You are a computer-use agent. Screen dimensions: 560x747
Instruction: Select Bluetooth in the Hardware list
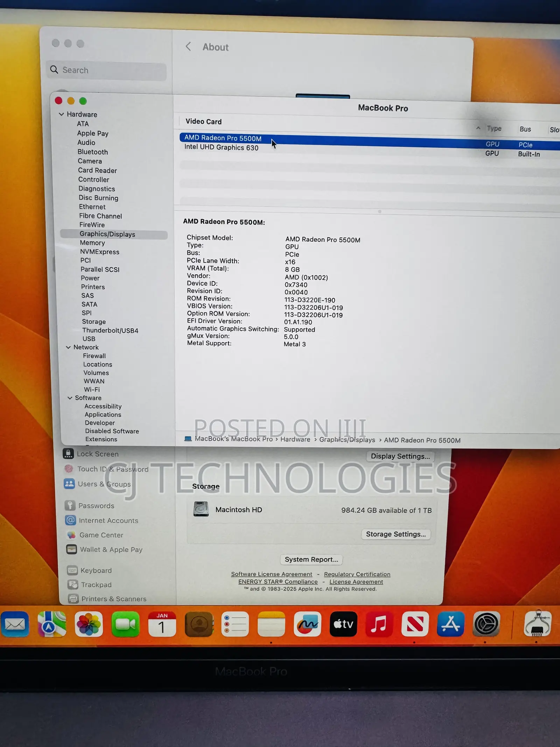93,152
